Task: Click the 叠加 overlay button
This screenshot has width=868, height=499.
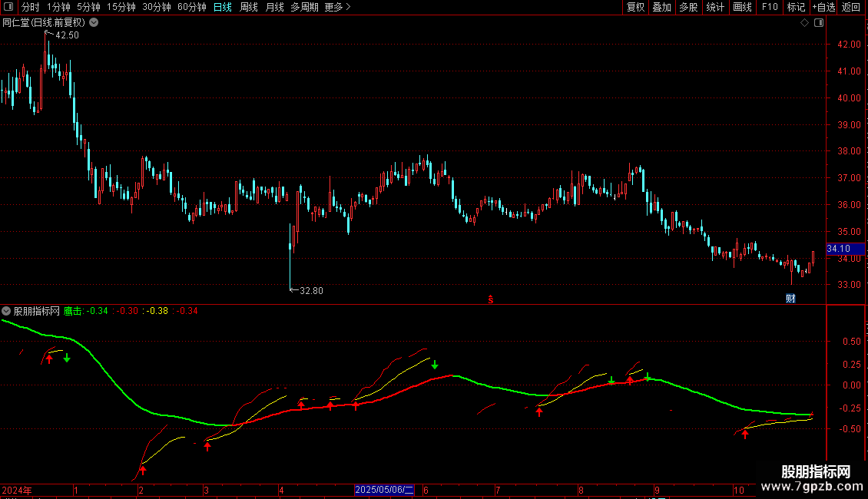Action: click(x=661, y=7)
